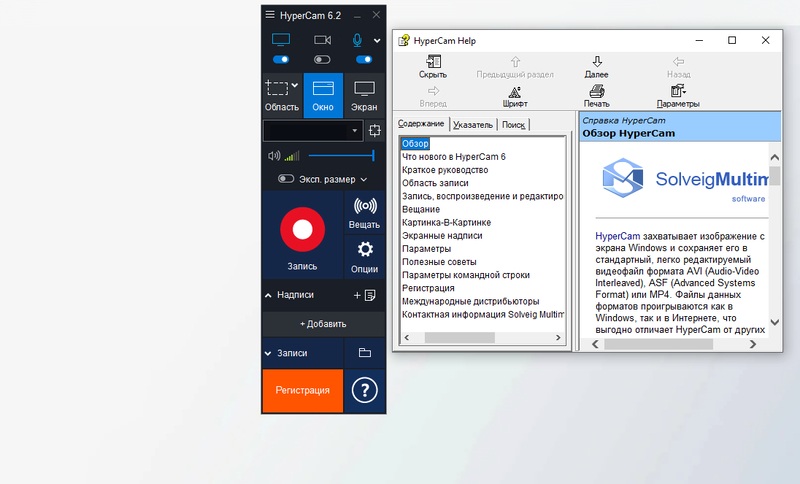Switch to the Поиск tab
This screenshot has height=484, width=800.
513,124
